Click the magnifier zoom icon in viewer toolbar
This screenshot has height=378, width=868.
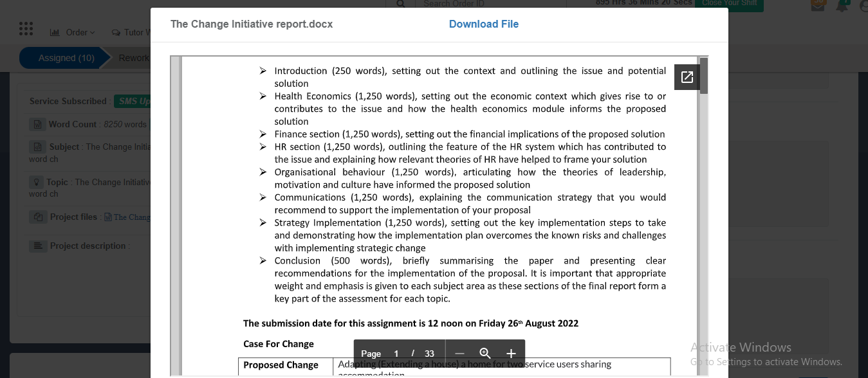485,353
